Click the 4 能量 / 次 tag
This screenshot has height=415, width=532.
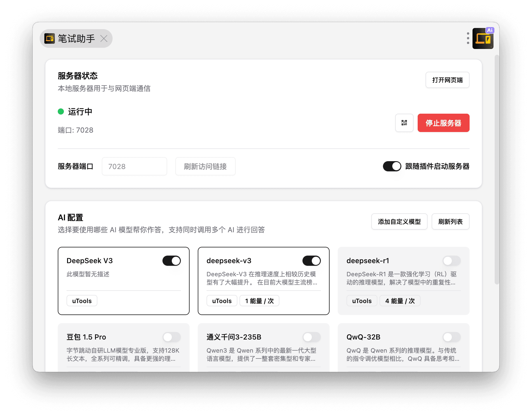point(400,301)
